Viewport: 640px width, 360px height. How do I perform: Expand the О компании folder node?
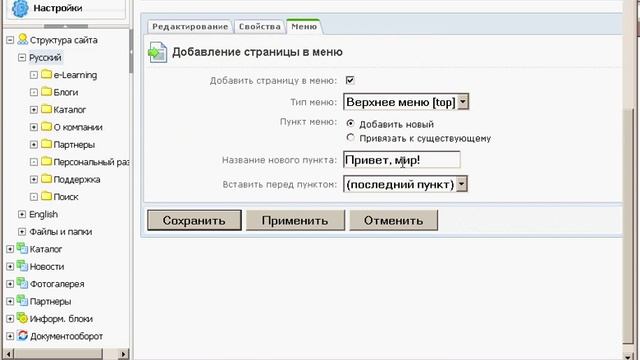coord(34,127)
